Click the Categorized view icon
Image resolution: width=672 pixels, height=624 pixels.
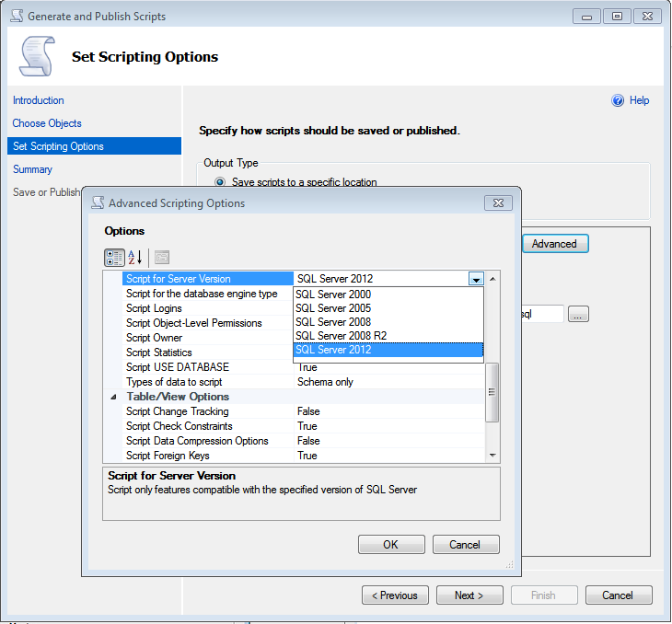point(115,258)
